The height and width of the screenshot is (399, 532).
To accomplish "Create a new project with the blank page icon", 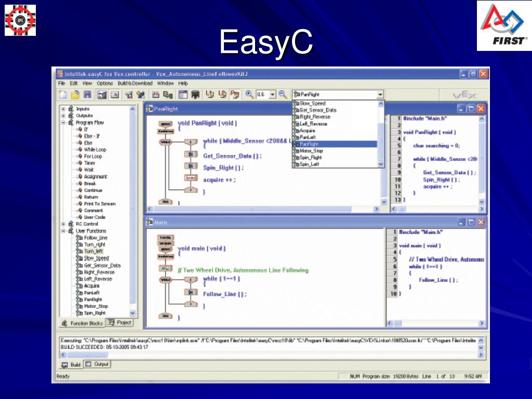I will [63, 95].
